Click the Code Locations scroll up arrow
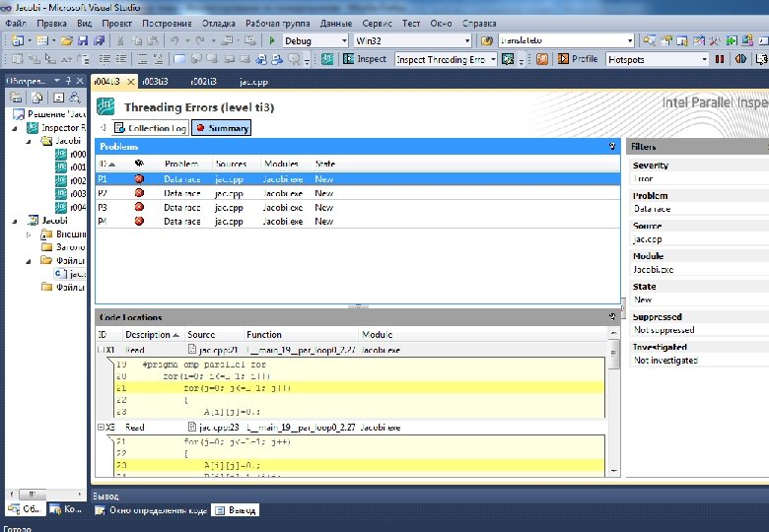 (613, 333)
